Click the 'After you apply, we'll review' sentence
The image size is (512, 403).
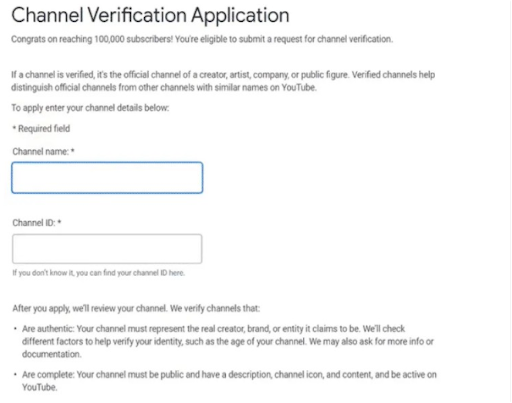(x=136, y=308)
